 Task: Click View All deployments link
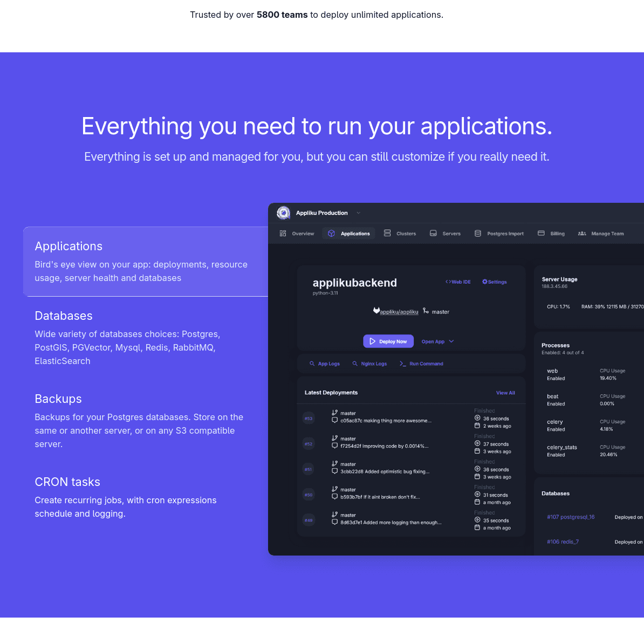click(505, 393)
